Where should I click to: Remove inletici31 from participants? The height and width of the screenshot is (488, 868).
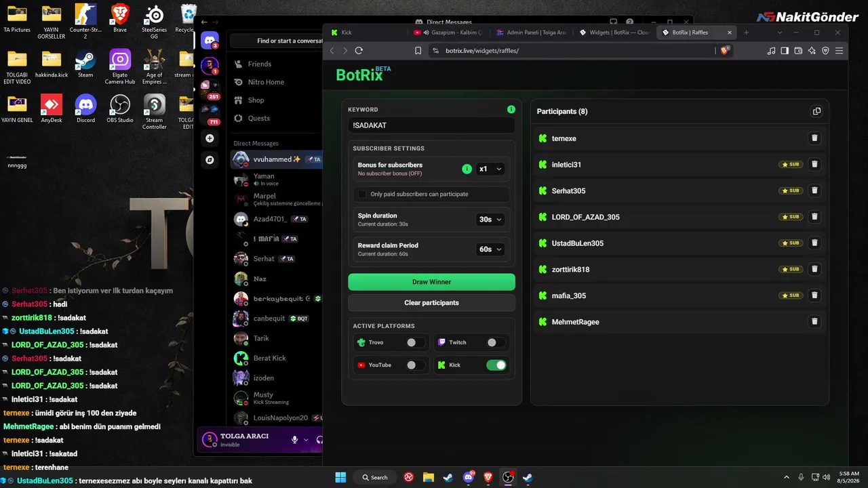(814, 164)
